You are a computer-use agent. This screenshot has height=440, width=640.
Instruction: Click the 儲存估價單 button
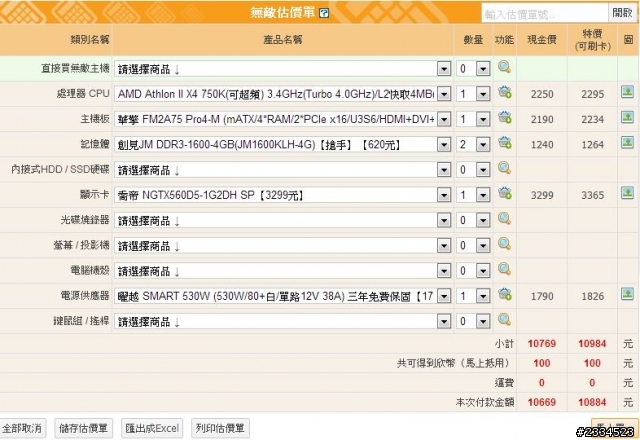[84, 428]
